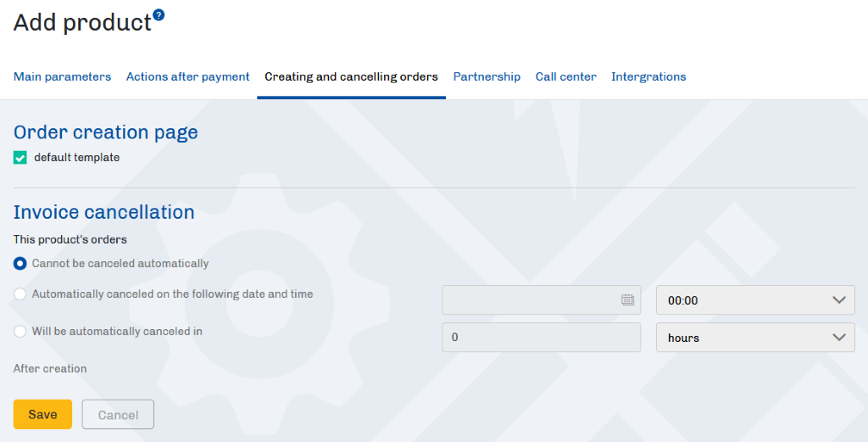The width and height of the screenshot is (868, 442).
Task: Switch to Main parameters tab
Action: coord(62,77)
